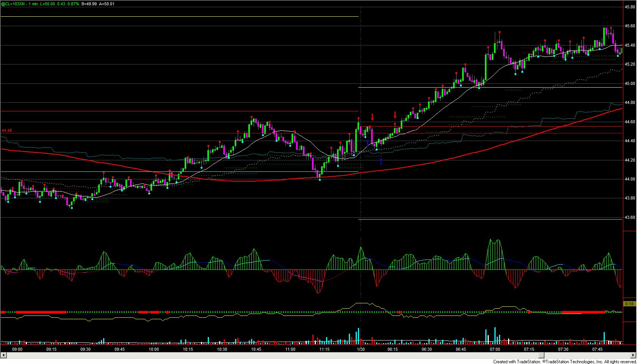Click the 10:45 time axis label
This screenshot has height=364, width=637.
256,349
